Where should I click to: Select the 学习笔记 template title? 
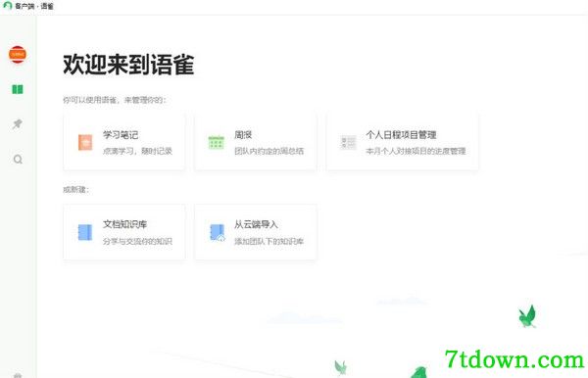pyautogui.click(x=121, y=135)
